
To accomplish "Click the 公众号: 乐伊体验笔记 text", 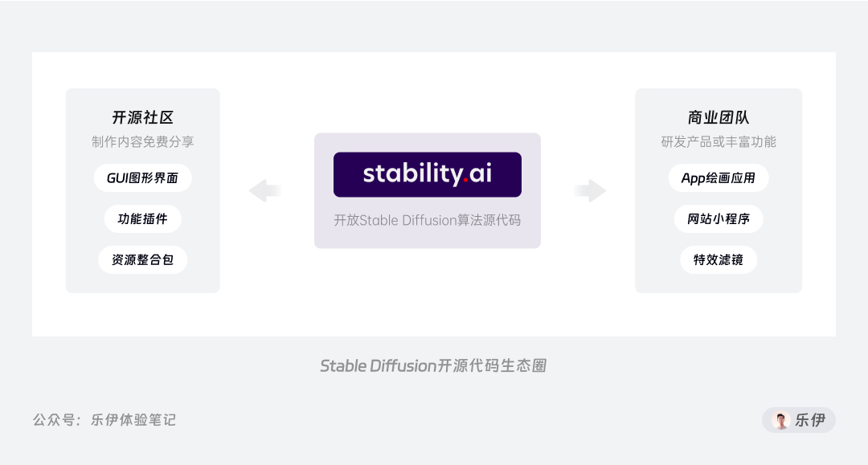I will point(104,420).
